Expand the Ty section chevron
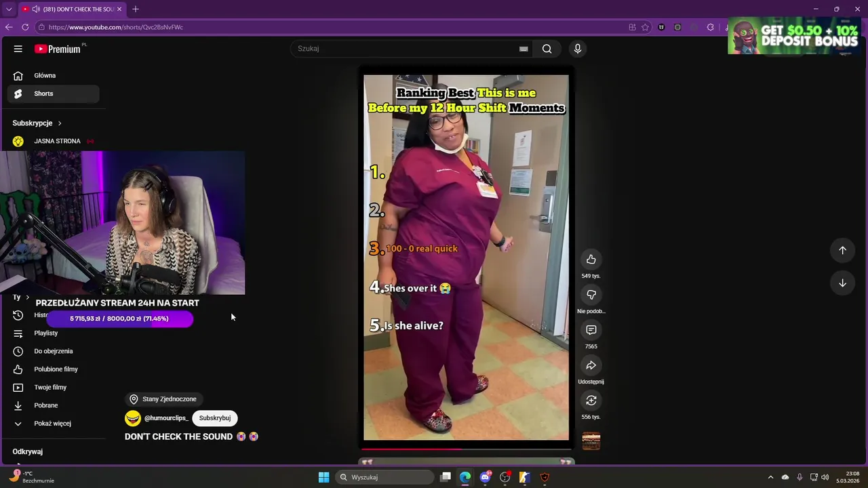Image resolution: width=868 pixels, height=488 pixels. click(x=27, y=297)
